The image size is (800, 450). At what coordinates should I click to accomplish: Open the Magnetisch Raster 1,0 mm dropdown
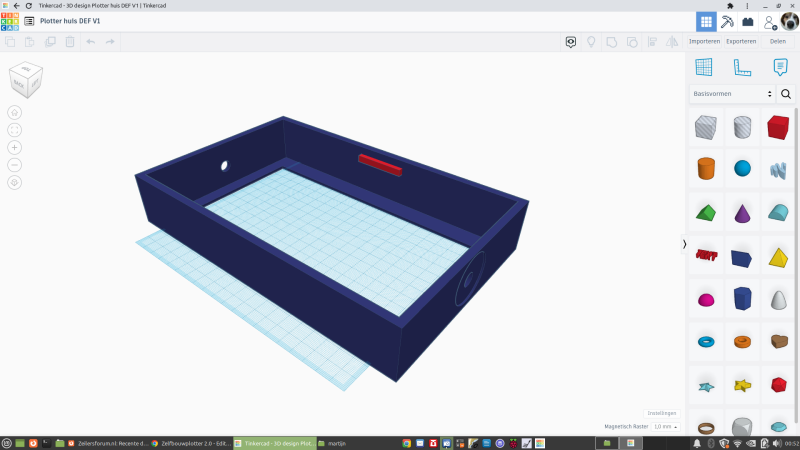666,427
